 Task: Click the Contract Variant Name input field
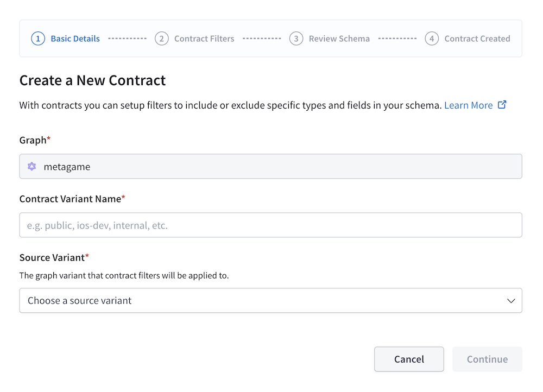[x=270, y=225]
